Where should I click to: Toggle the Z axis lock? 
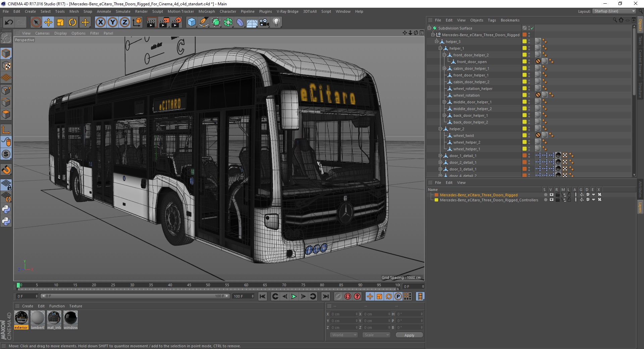(x=125, y=22)
